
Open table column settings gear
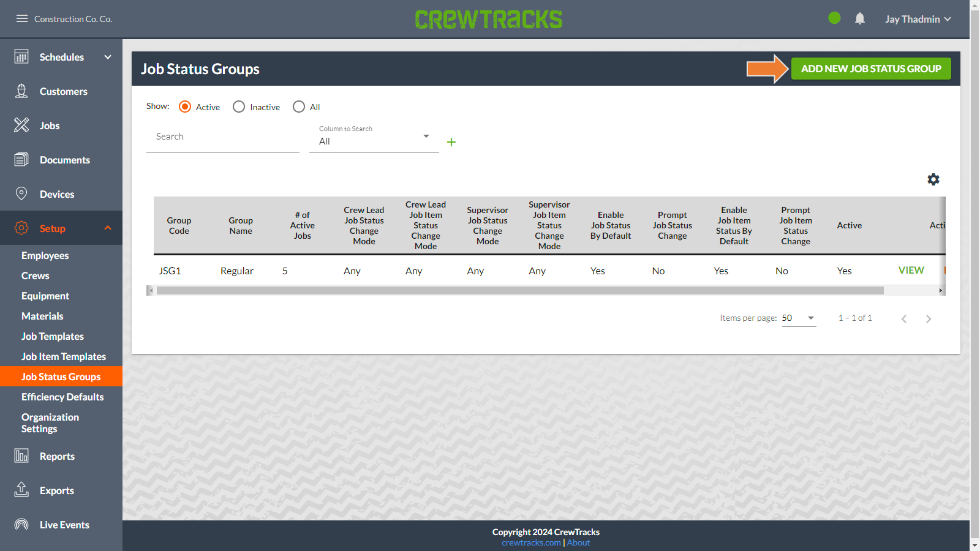pyautogui.click(x=933, y=179)
